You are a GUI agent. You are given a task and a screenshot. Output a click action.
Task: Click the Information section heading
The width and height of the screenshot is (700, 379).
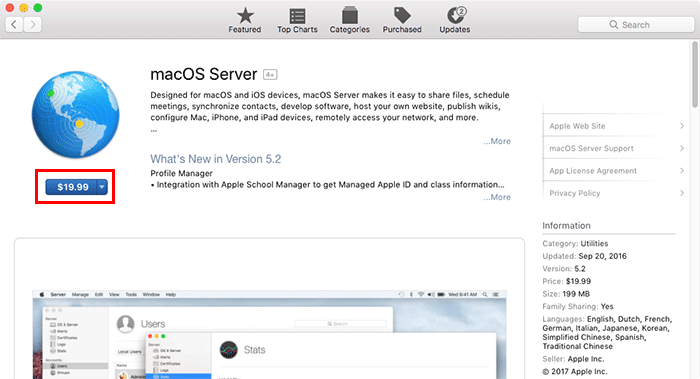566,225
